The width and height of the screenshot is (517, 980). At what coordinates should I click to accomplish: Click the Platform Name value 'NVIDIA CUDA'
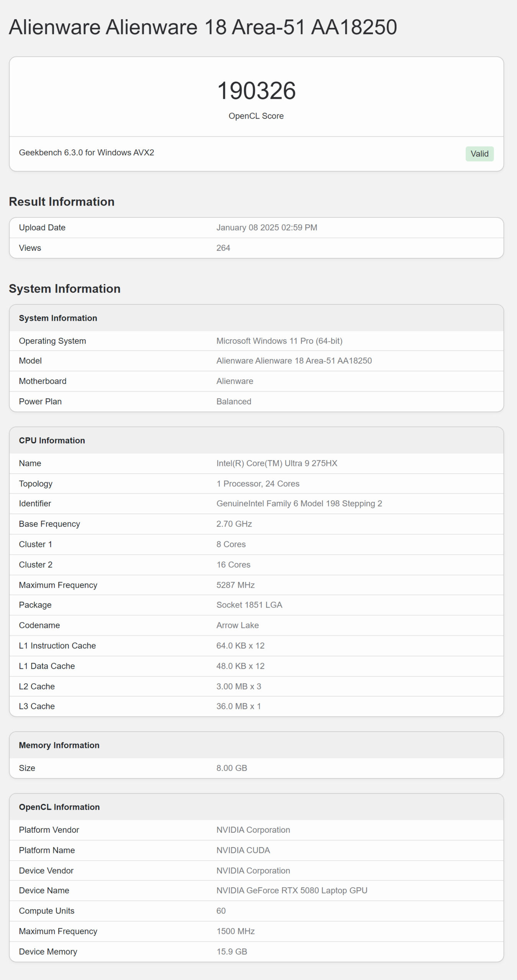[243, 850]
